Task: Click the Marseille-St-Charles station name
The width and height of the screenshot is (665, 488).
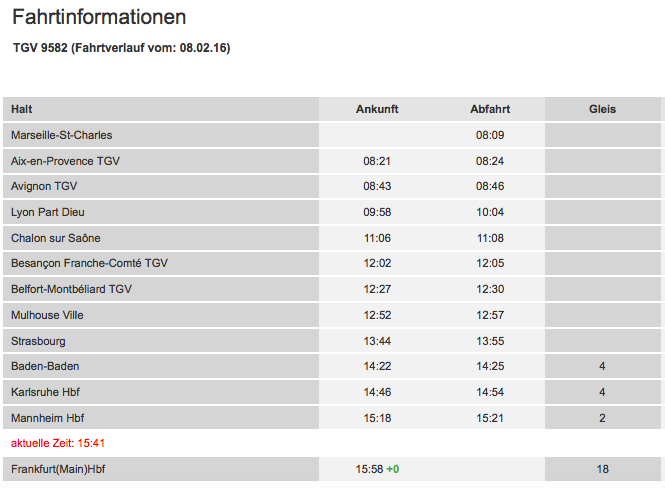Action: click(x=61, y=135)
